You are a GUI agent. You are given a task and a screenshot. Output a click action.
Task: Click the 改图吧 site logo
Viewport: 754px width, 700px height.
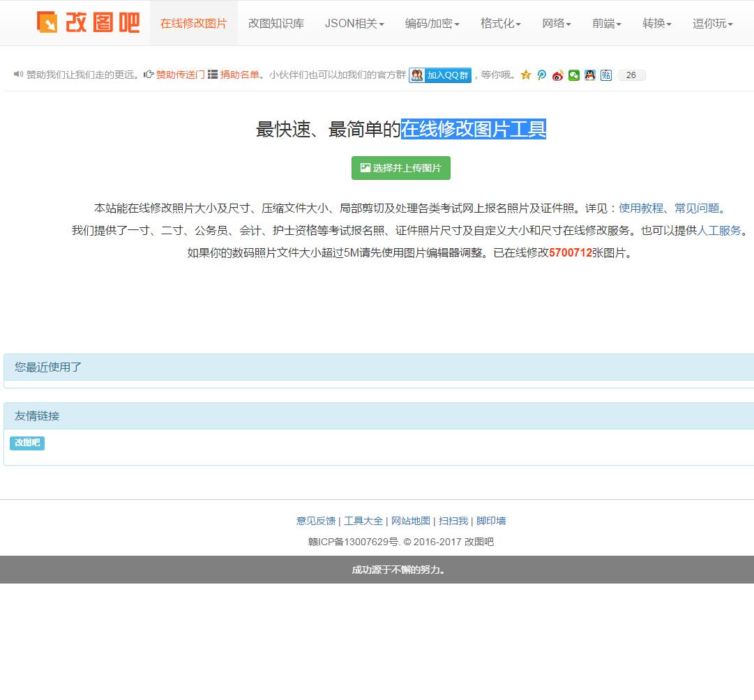point(88,22)
